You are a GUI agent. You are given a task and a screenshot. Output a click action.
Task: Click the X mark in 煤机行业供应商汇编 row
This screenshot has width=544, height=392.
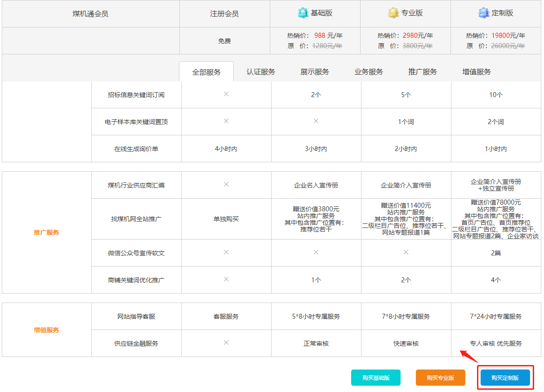226,185
